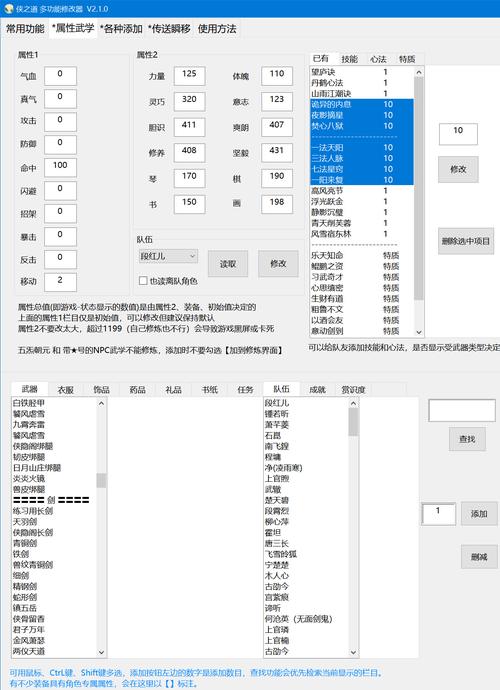Switch to the 技能 skills tab

[349, 59]
